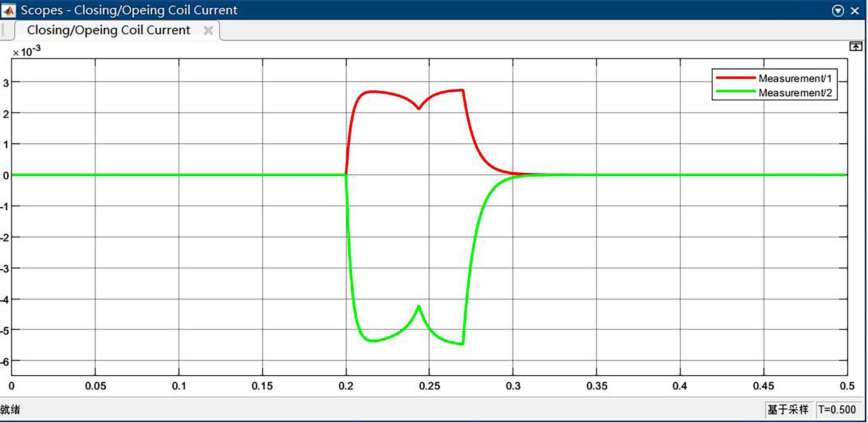This screenshot has width=868, height=423.
Task: Click the 0.25 x-axis tick label
Action: click(429, 386)
